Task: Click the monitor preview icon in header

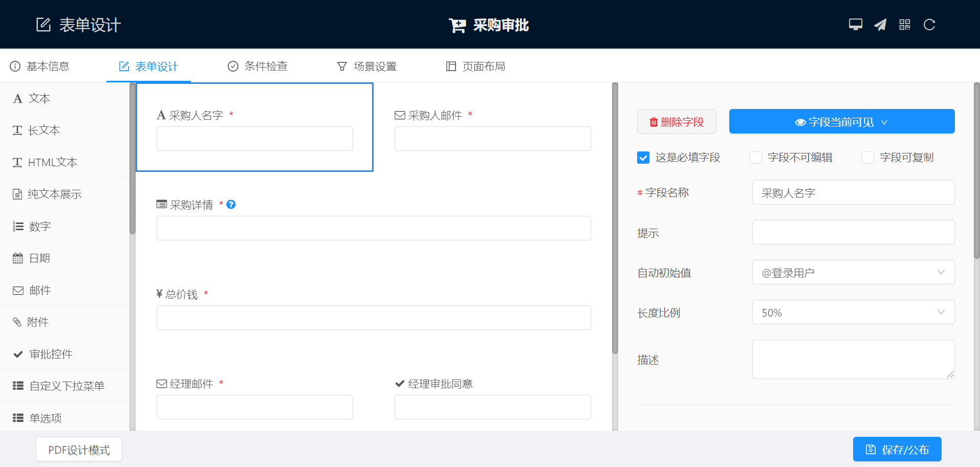Action: click(855, 25)
